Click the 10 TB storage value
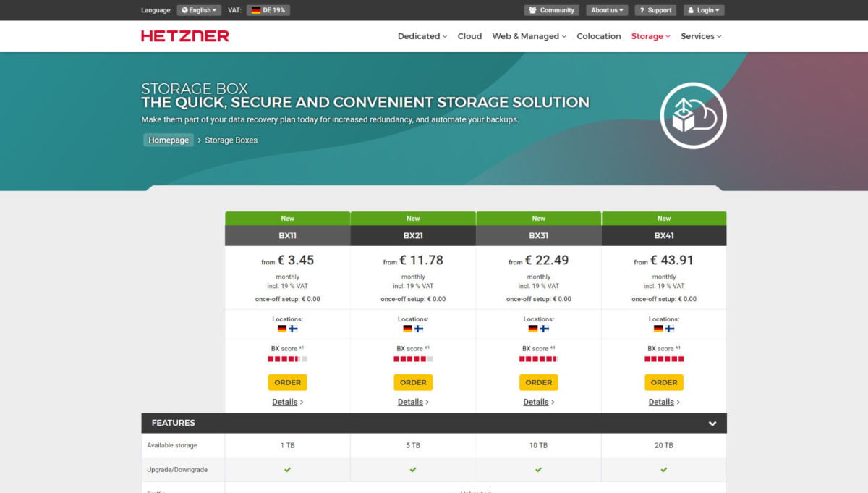Viewport: 868px width, 493px height. point(539,446)
